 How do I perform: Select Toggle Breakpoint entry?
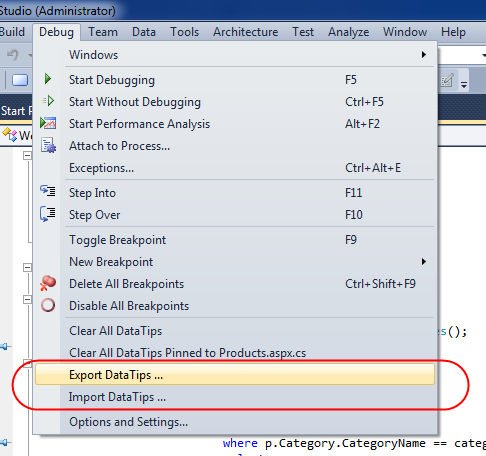click(x=235, y=240)
